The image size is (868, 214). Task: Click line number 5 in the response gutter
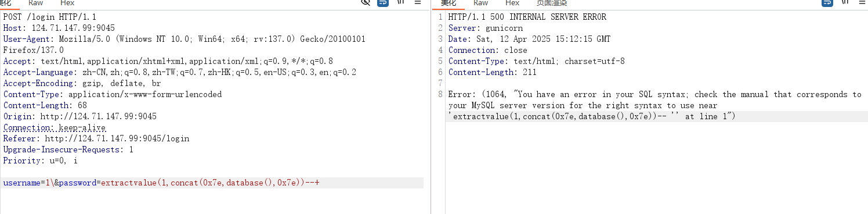point(440,61)
